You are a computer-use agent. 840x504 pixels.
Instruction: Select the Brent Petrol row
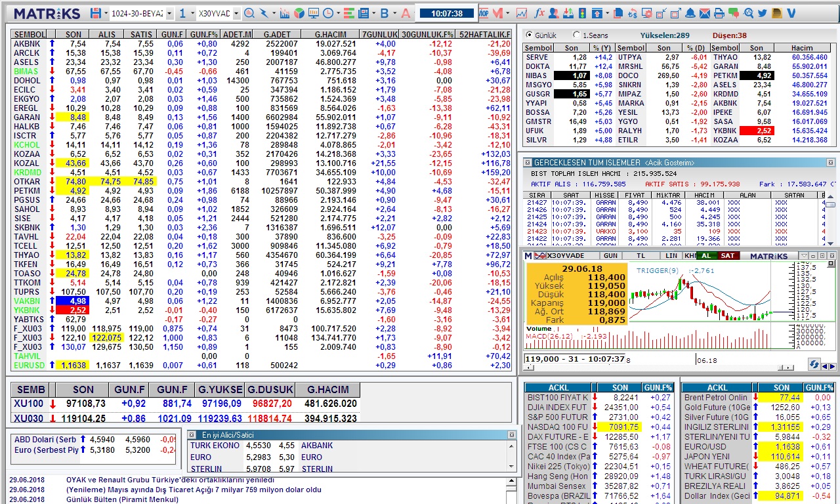[x=758, y=397]
